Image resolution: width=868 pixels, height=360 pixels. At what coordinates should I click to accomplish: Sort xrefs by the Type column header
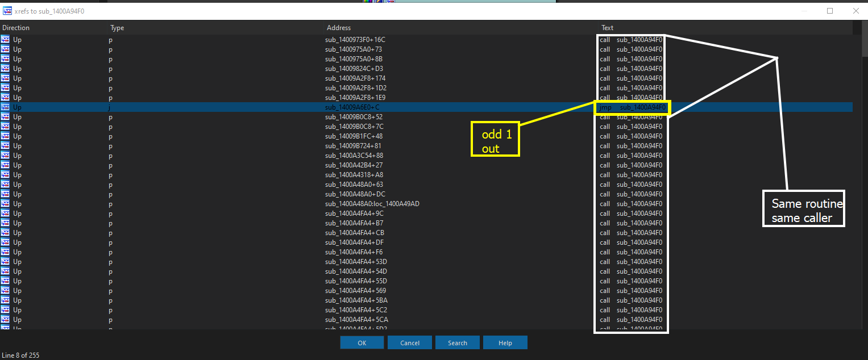[x=117, y=28]
